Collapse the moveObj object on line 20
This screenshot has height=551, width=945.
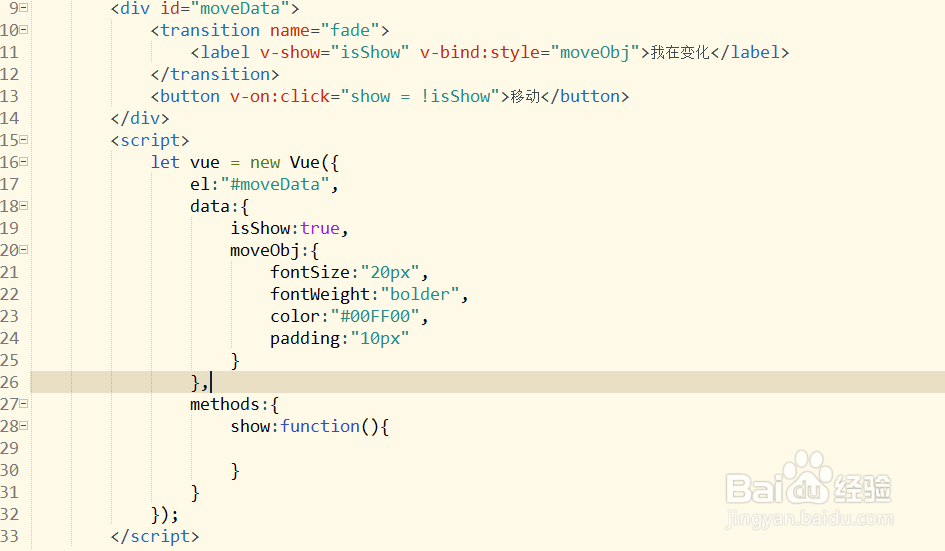24,250
